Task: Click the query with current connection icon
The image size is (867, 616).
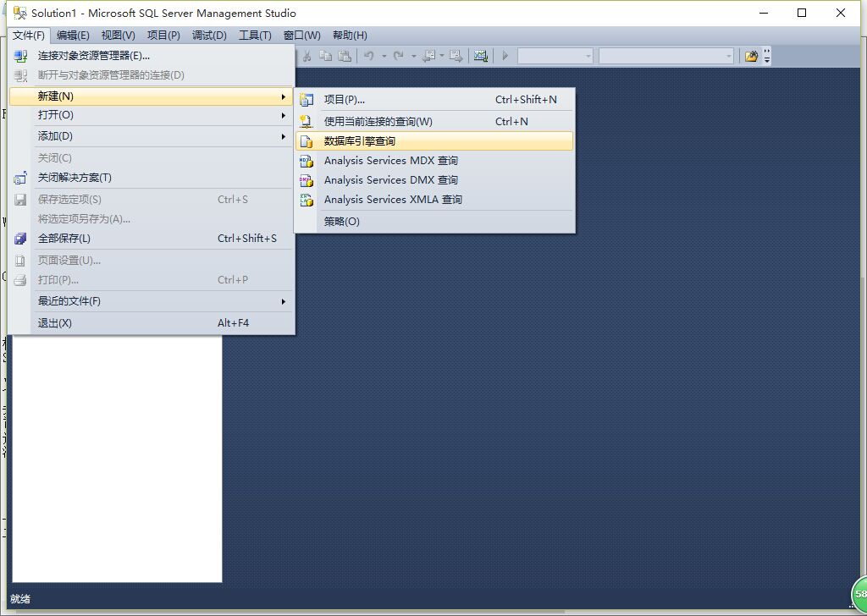Action: point(306,122)
